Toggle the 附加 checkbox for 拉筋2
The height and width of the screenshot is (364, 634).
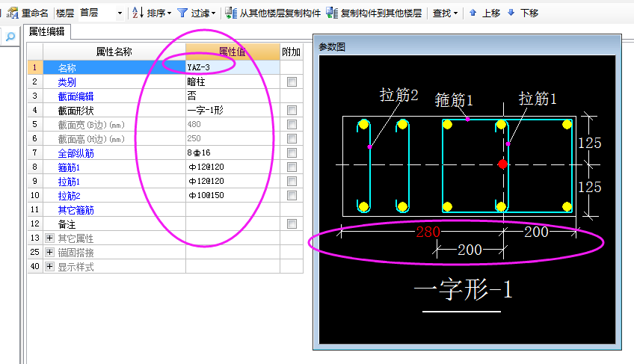[x=292, y=195]
